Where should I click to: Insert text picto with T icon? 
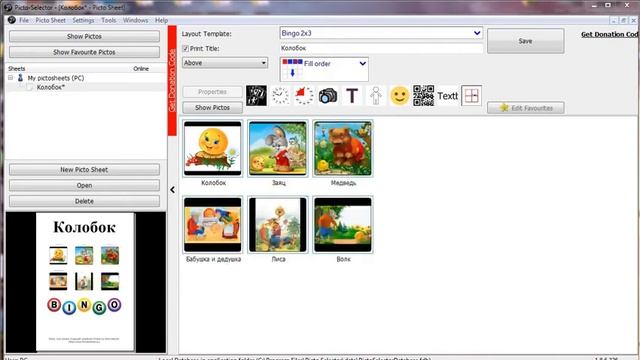[352, 96]
